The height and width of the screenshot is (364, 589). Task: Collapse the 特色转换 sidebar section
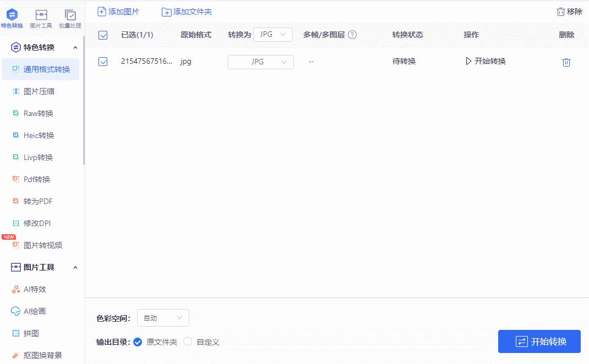(x=75, y=48)
